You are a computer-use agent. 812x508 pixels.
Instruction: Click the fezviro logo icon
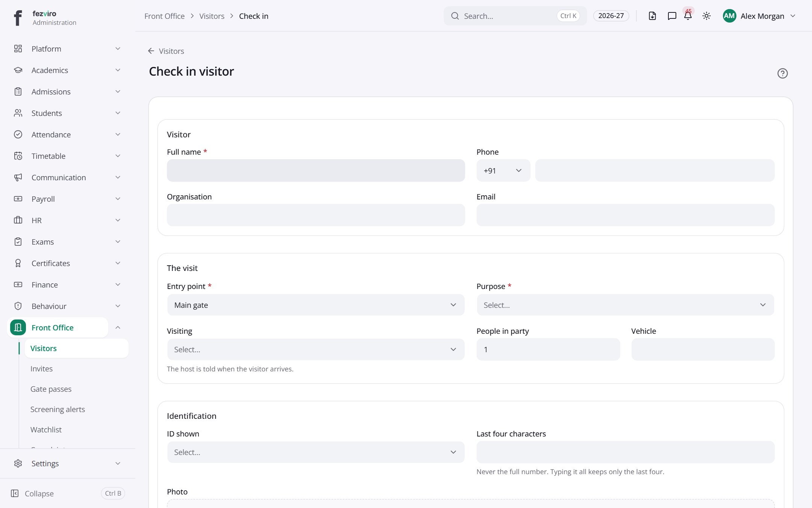pos(18,18)
